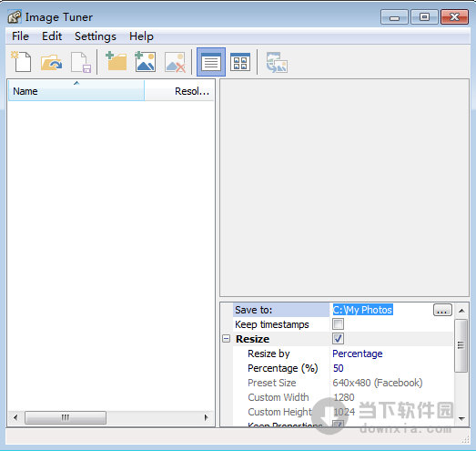This screenshot has height=451, width=476.
Task: Browse for the Save to folder
Action: tap(442, 310)
